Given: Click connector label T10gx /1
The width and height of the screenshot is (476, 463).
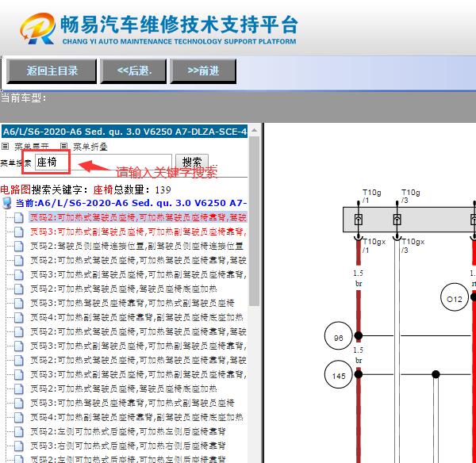Looking at the screenshot, I should [x=374, y=246].
